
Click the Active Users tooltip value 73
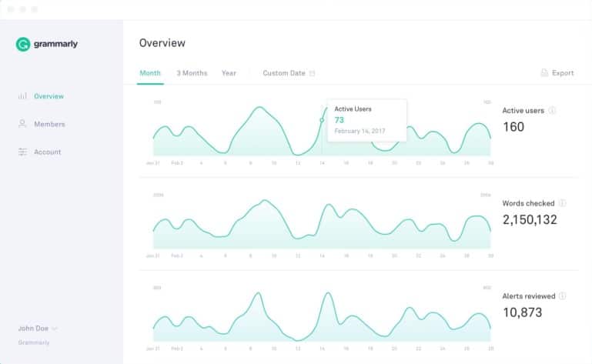(339, 120)
